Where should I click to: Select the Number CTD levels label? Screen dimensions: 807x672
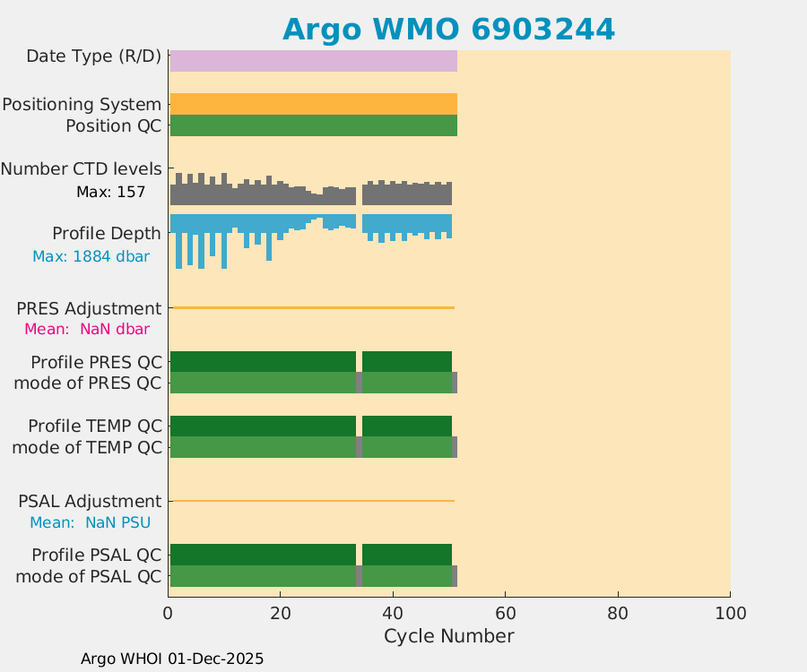[x=82, y=168]
